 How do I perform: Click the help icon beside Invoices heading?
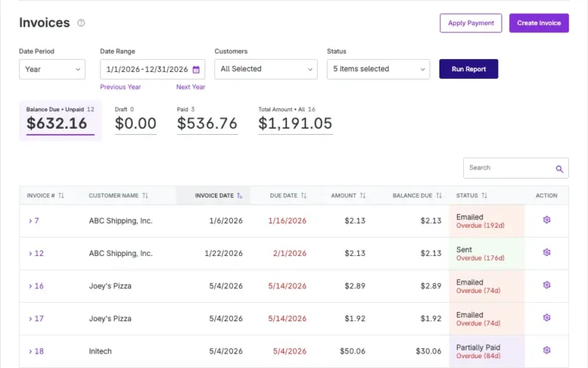(81, 23)
